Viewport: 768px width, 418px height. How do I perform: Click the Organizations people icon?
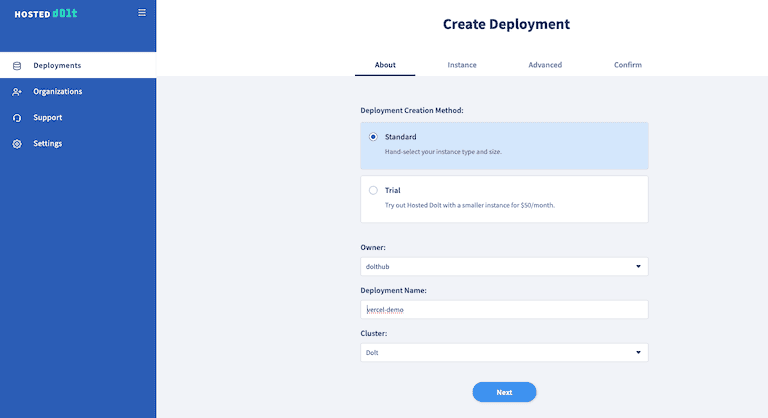point(17,92)
